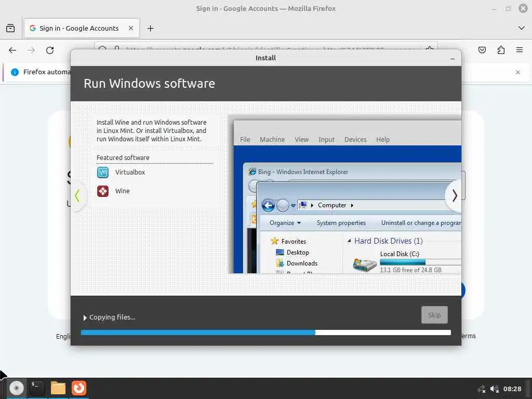This screenshot has height=399, width=532.
Task: Minimize the Install window
Action: click(453, 58)
